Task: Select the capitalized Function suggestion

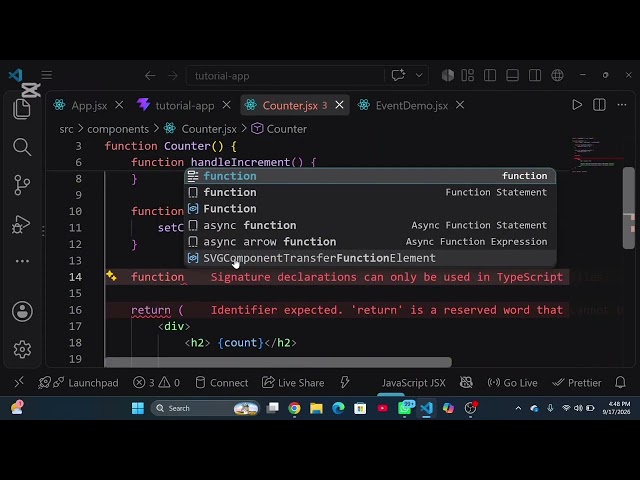Action: [x=371, y=209]
